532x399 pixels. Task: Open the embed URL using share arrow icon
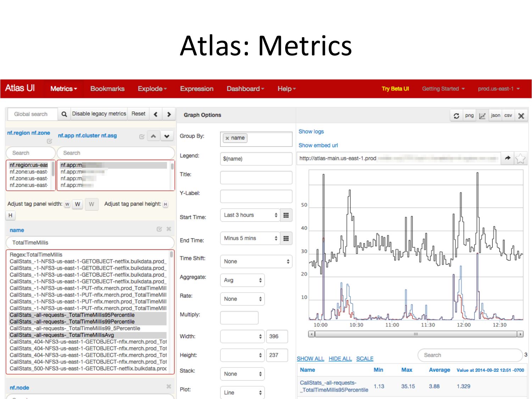pyautogui.click(x=508, y=159)
